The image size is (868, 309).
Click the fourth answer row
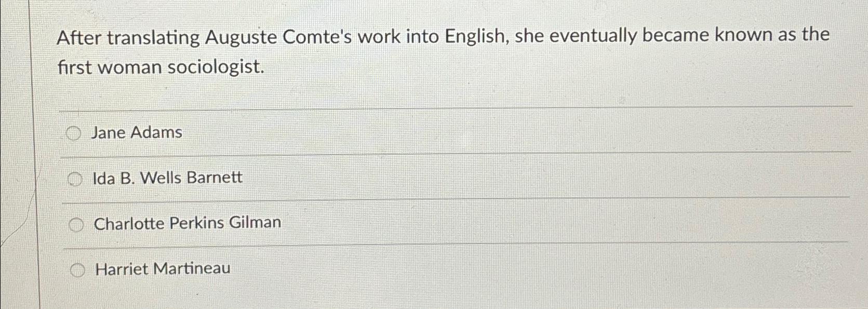pyautogui.click(x=364, y=269)
